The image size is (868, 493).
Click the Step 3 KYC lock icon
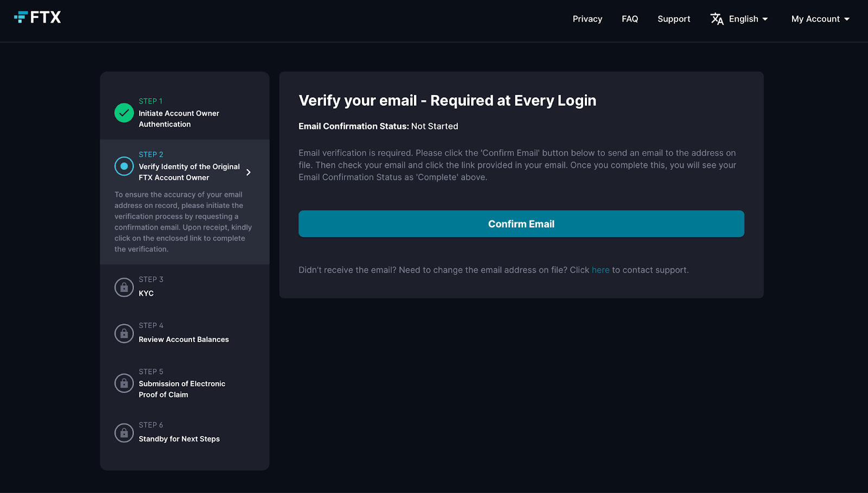[x=124, y=287]
